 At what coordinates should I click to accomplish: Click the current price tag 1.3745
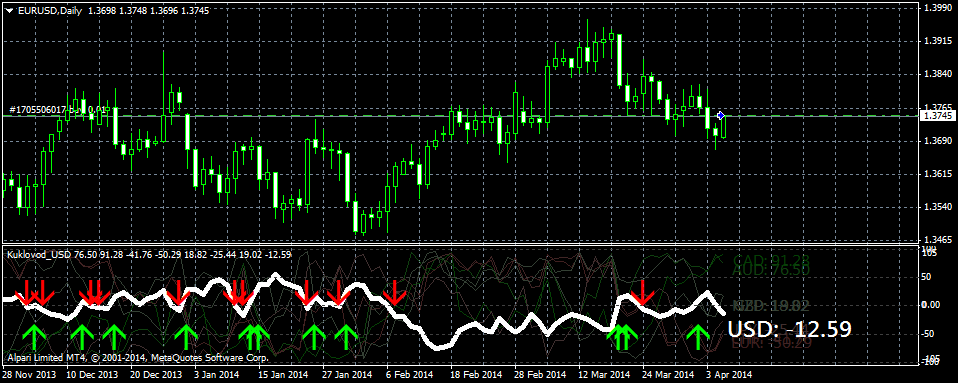point(937,115)
